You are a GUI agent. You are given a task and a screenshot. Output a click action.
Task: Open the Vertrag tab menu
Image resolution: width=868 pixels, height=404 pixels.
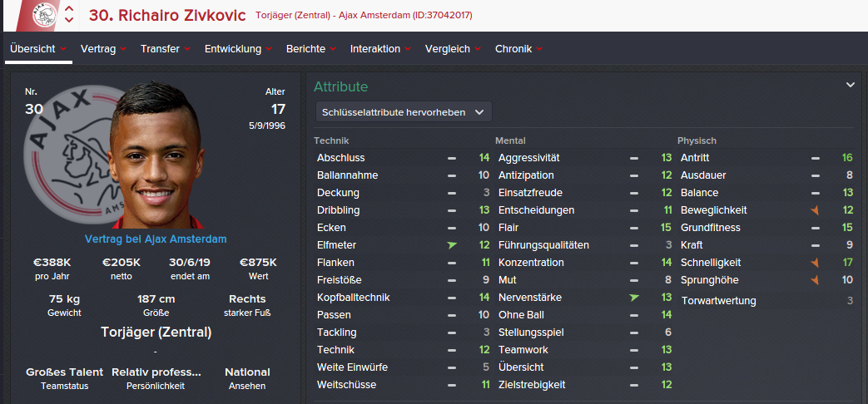pos(103,49)
